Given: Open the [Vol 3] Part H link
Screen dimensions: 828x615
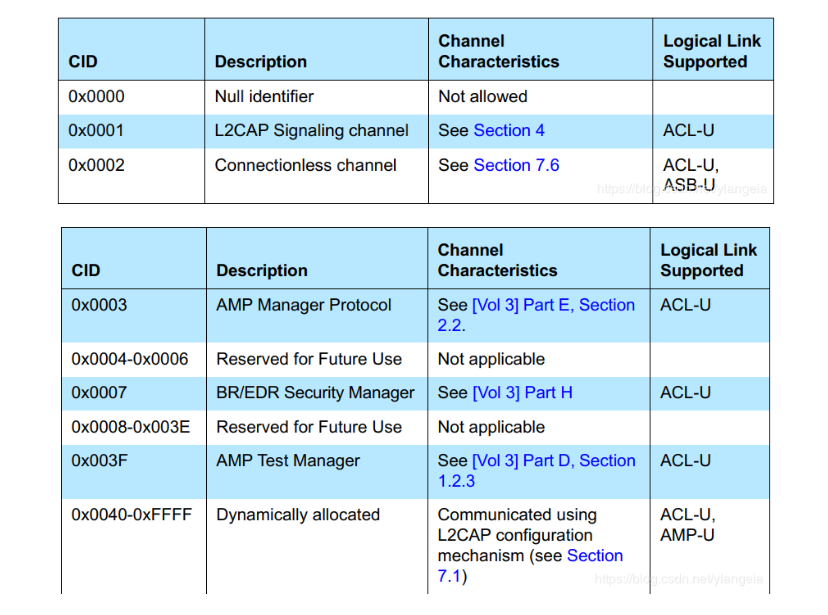Looking at the screenshot, I should [x=522, y=393].
